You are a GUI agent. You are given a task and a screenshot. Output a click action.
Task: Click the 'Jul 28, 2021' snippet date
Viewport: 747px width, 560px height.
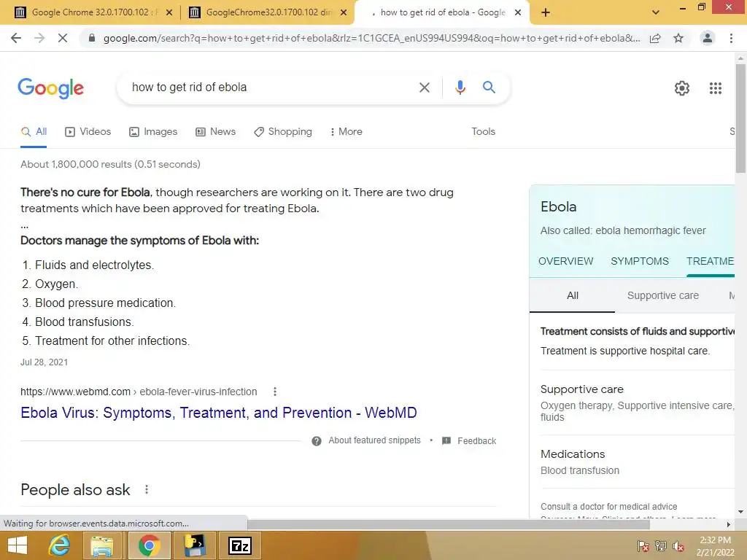pyautogui.click(x=44, y=362)
